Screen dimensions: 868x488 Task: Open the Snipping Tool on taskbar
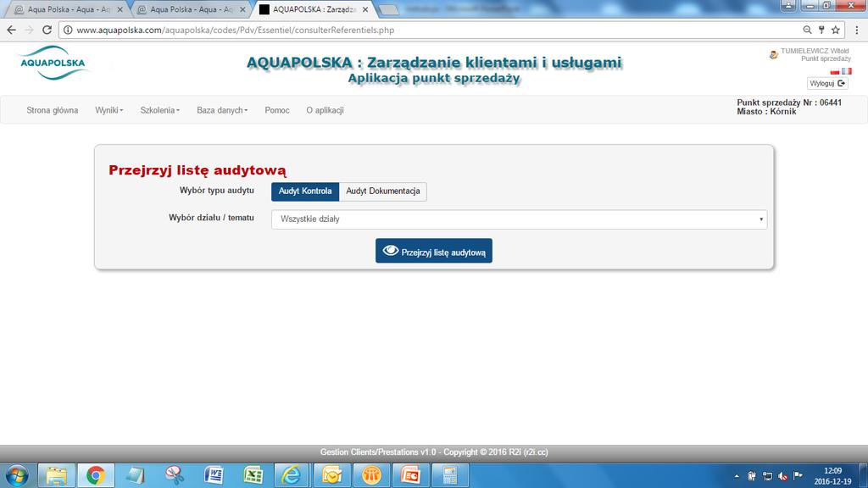[175, 475]
